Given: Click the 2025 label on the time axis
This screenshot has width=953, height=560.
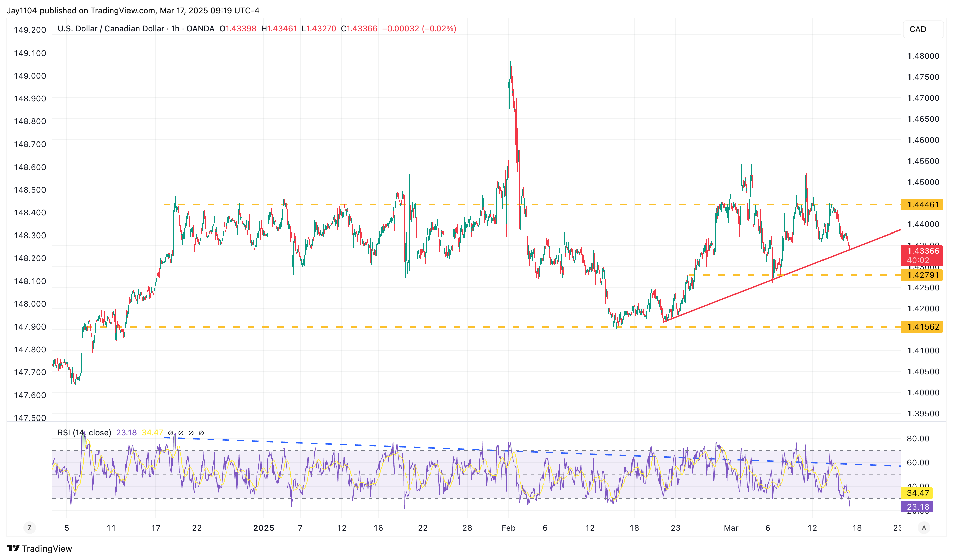Looking at the screenshot, I should click(264, 528).
